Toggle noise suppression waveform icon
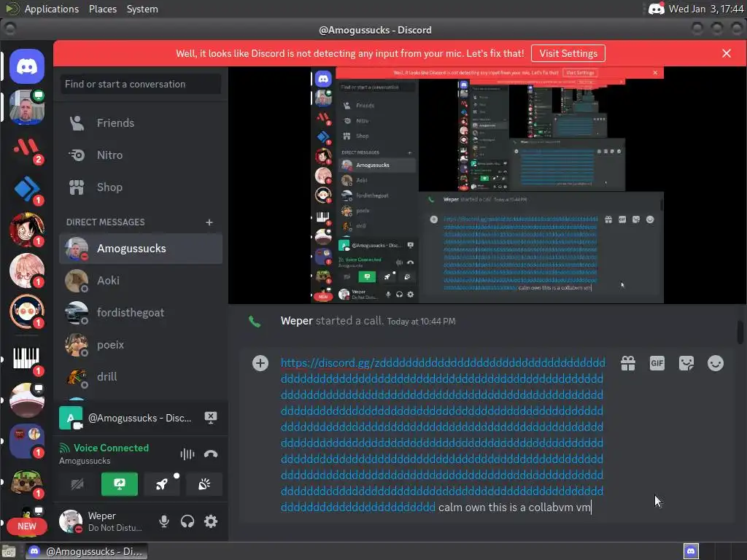This screenshot has height=560, width=747. coord(187,454)
